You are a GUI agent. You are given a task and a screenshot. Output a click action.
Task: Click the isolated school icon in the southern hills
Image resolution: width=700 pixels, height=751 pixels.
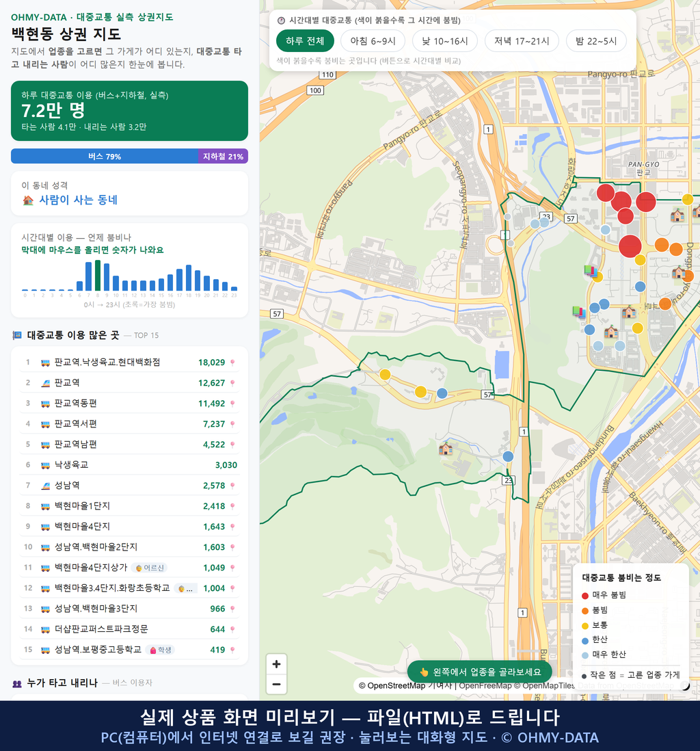(446, 449)
